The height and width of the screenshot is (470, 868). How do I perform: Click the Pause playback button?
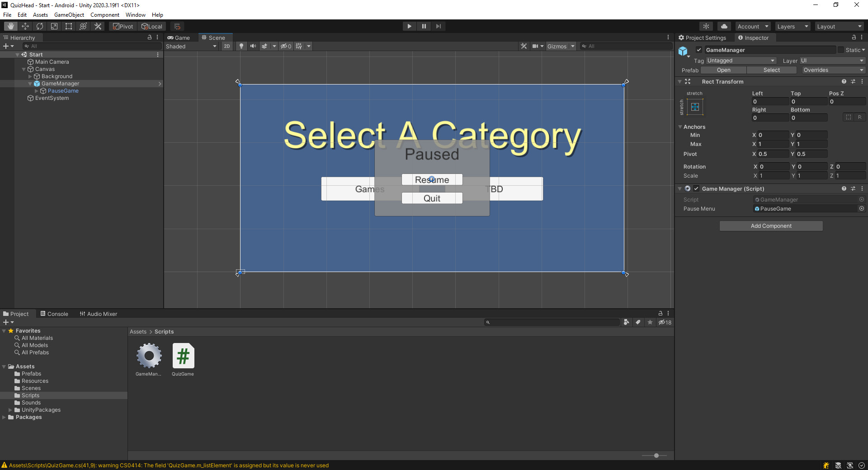[x=424, y=26]
